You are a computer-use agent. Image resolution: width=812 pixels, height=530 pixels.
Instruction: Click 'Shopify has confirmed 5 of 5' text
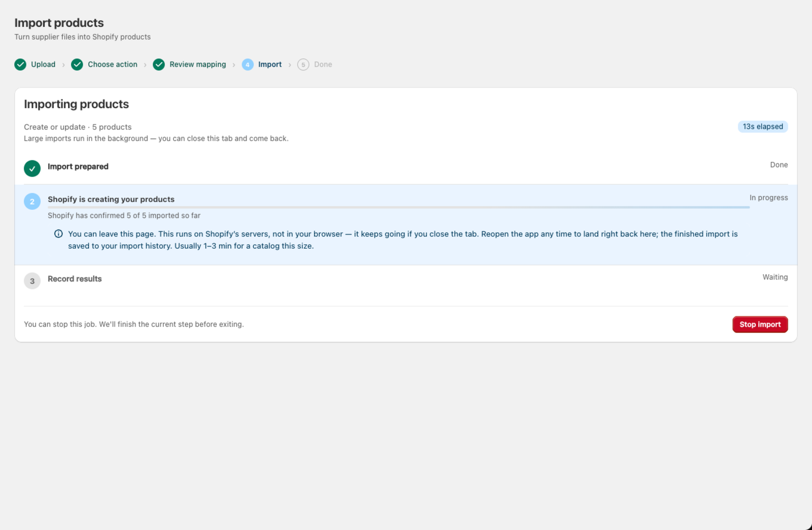click(124, 216)
